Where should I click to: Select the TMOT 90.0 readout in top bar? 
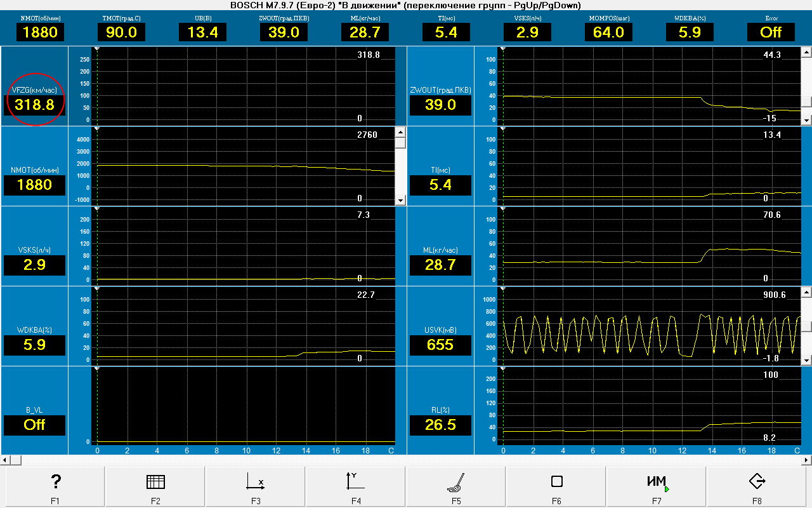pos(121,32)
